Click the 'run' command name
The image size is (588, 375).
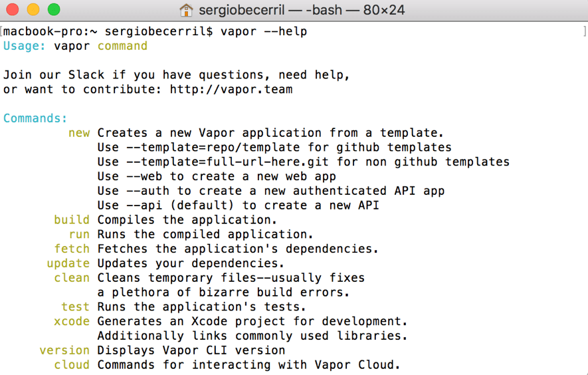(x=80, y=235)
